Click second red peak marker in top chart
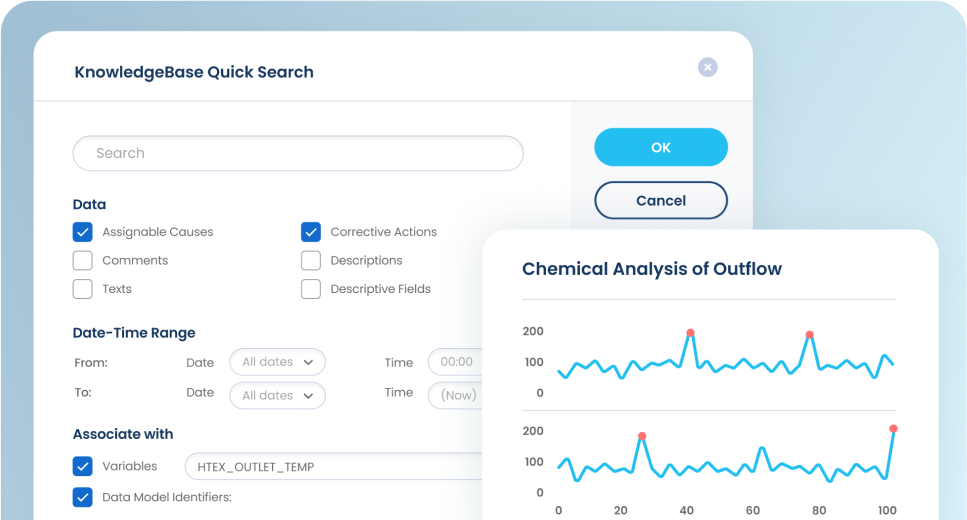 [809, 335]
